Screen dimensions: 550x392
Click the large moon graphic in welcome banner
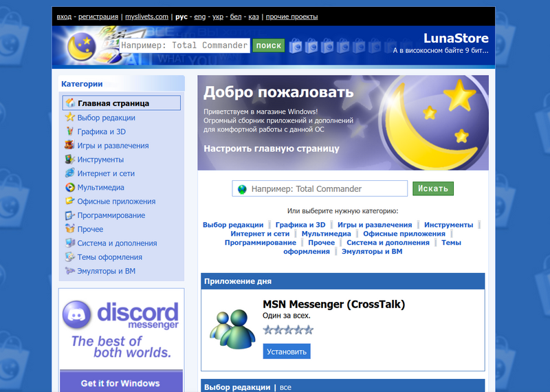[x=434, y=123]
